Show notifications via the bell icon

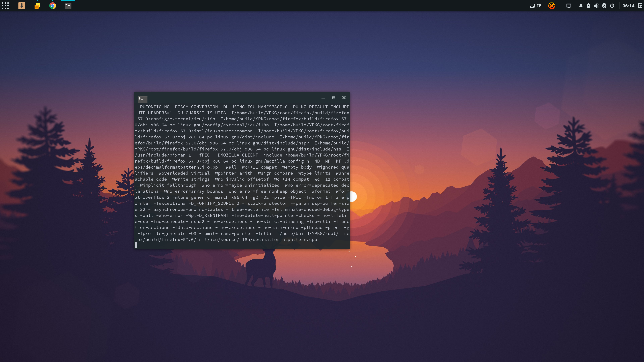tap(581, 6)
